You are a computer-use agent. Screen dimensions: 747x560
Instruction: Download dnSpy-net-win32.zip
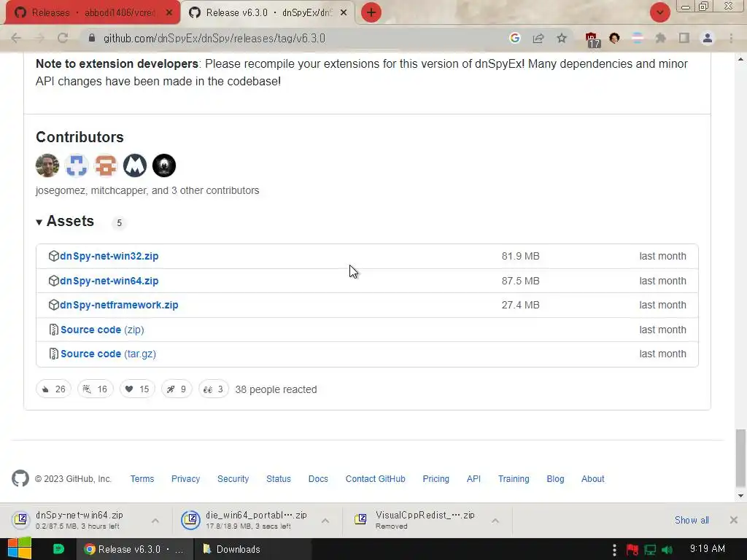click(x=109, y=256)
